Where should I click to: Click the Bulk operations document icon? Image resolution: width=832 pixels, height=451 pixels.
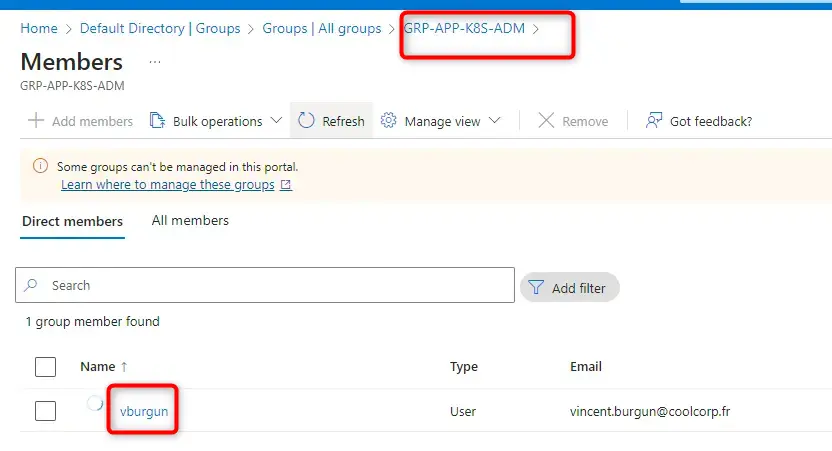pyautogui.click(x=157, y=120)
